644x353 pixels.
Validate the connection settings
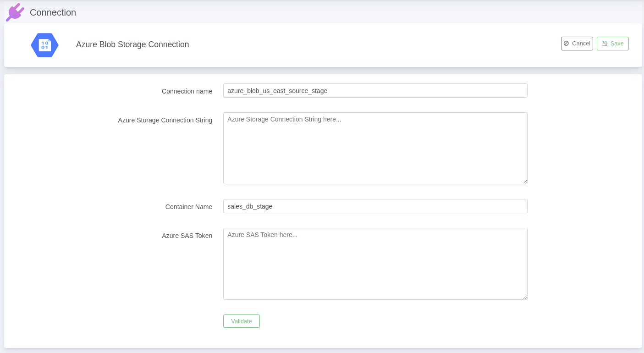(242, 321)
